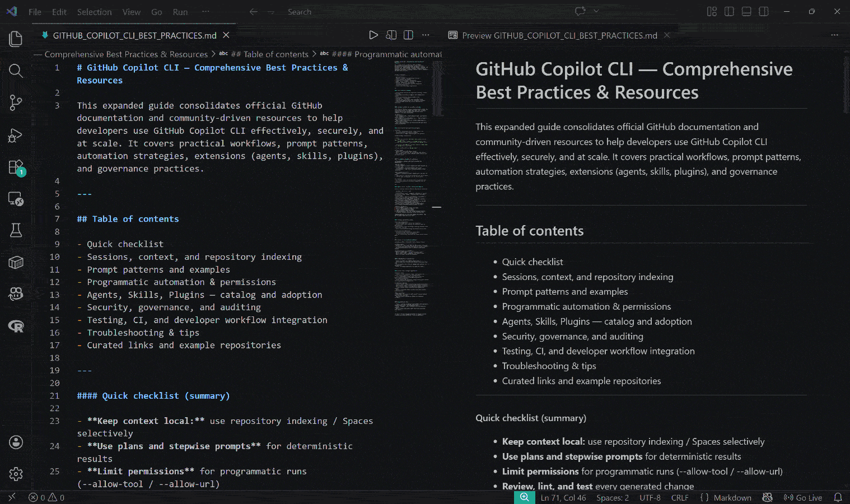Open Source Control view

16,102
